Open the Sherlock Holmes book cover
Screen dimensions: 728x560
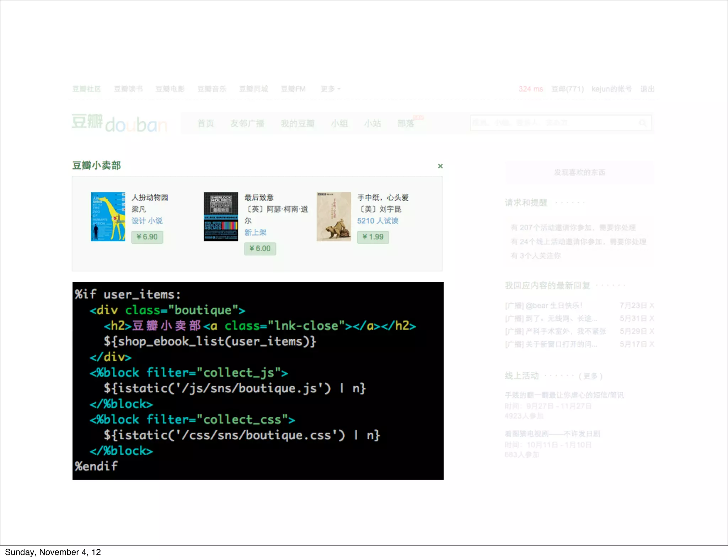[x=221, y=216]
